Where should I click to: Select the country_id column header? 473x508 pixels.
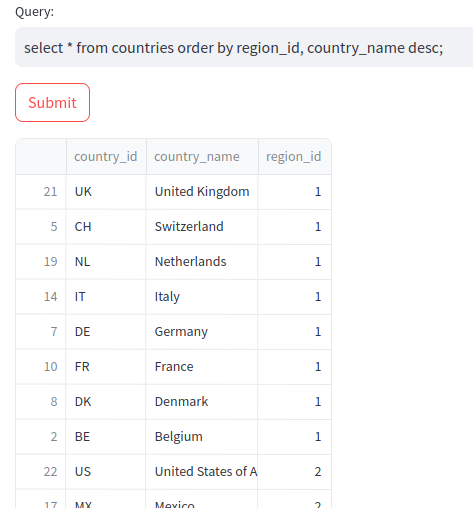click(x=106, y=156)
